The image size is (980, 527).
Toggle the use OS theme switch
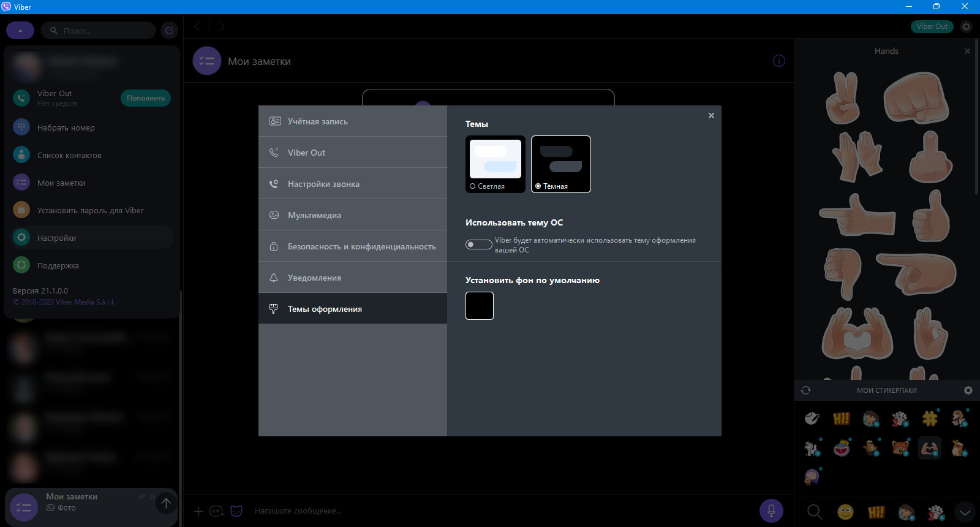pos(478,245)
